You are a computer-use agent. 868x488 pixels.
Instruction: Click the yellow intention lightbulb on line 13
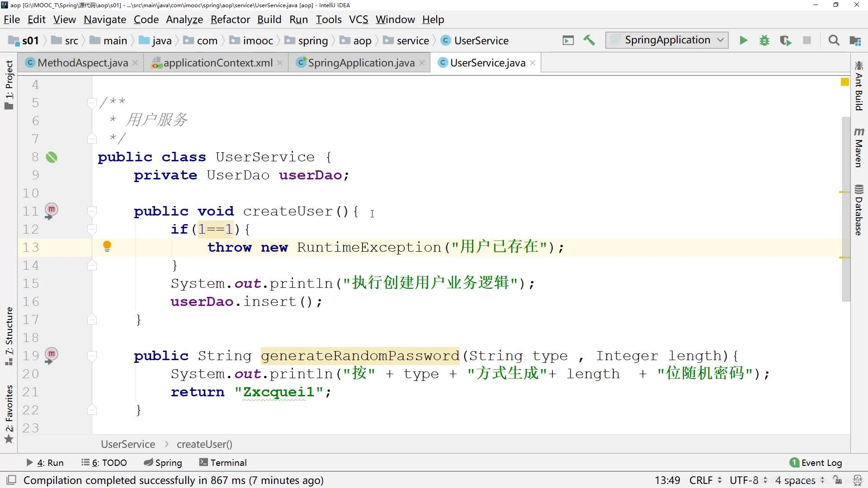coord(107,246)
